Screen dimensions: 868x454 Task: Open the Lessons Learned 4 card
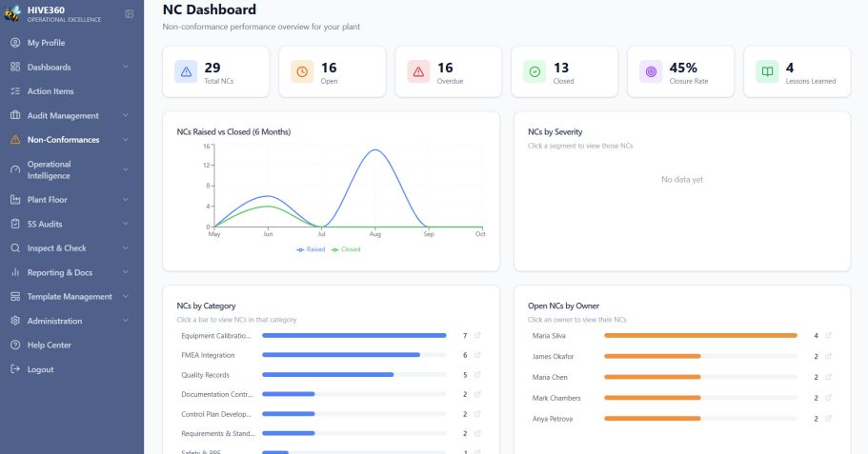(797, 72)
